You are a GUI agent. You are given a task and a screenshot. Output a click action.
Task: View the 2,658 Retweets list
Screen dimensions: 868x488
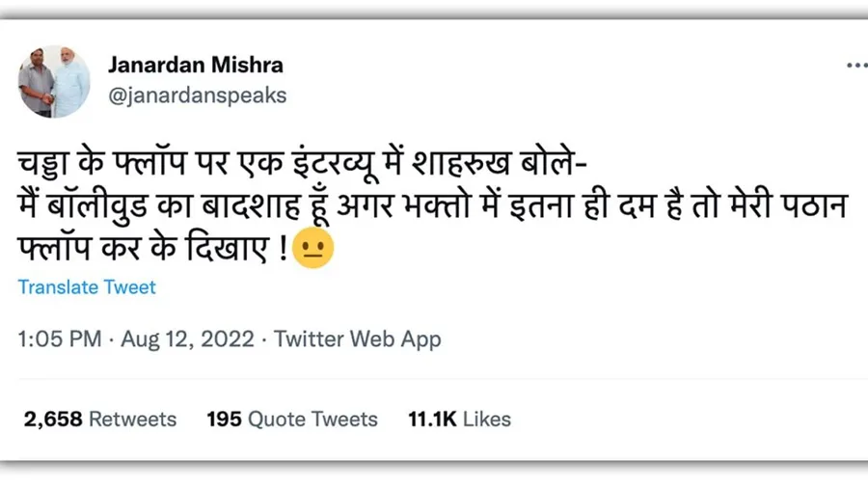tap(100, 419)
